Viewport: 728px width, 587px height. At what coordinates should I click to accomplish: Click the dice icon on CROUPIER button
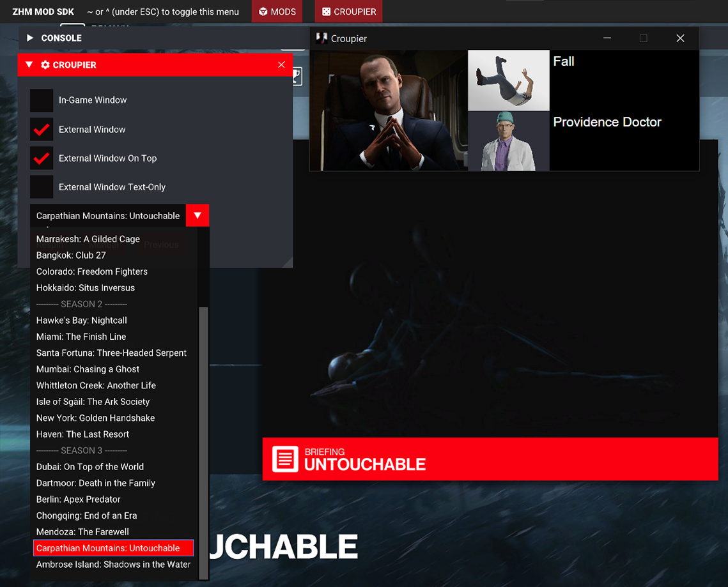(327, 11)
